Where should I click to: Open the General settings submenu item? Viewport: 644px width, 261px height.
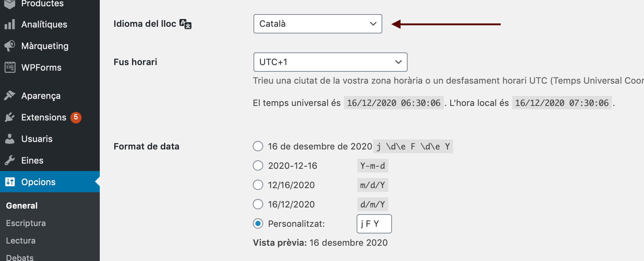click(22, 206)
